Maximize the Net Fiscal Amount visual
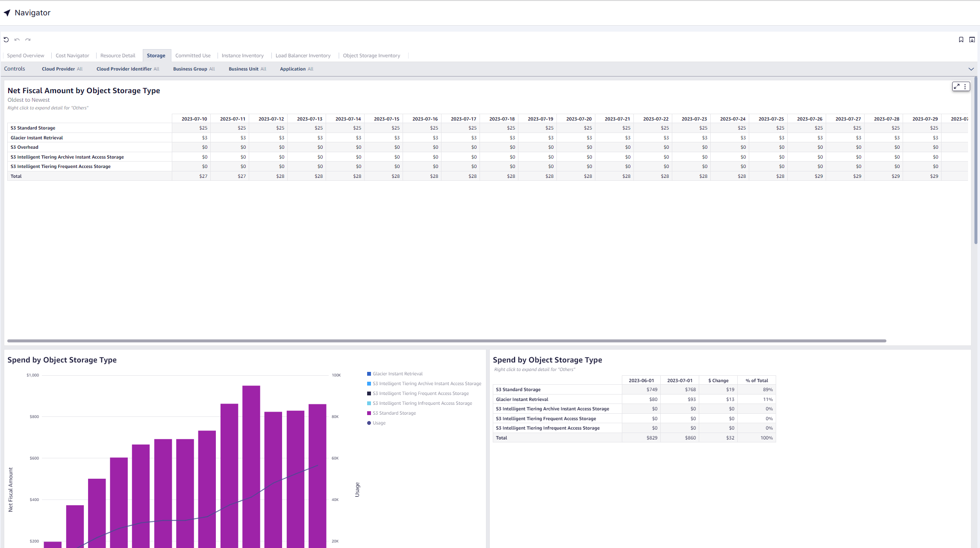Screen dimensions: 980x548 [957, 86]
